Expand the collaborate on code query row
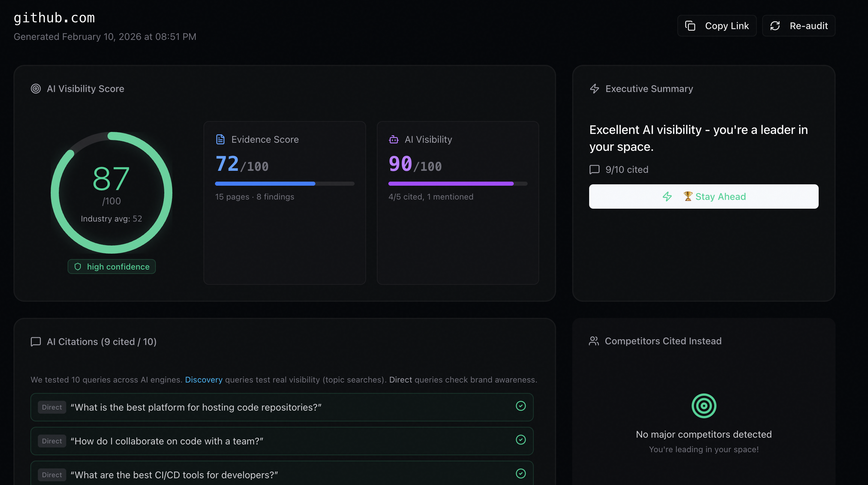The width and height of the screenshot is (868, 485). coord(282,441)
